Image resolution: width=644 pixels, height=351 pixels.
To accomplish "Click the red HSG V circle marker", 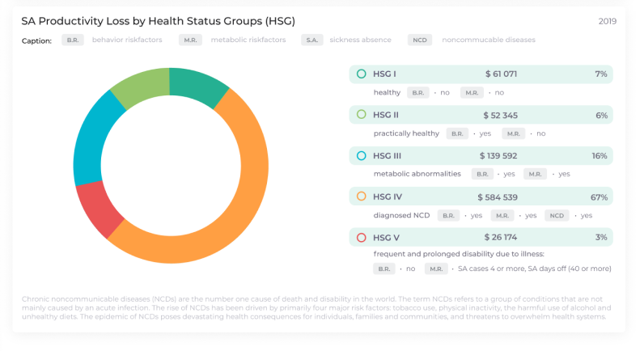I will [x=362, y=238].
